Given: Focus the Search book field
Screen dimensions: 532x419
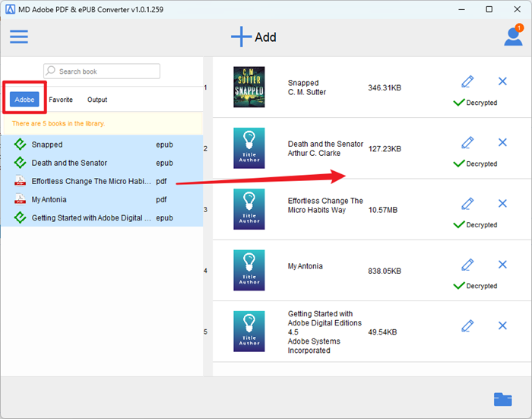Looking at the screenshot, I should (x=102, y=71).
